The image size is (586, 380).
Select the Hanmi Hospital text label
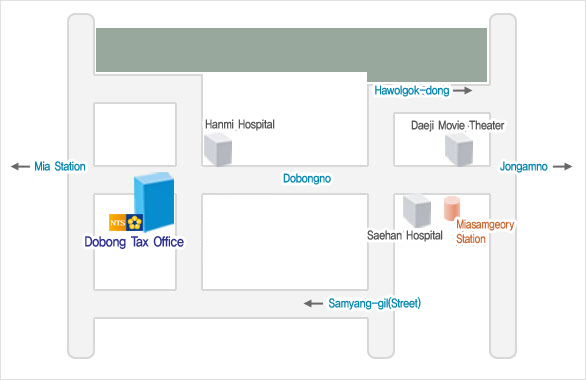tap(240, 124)
